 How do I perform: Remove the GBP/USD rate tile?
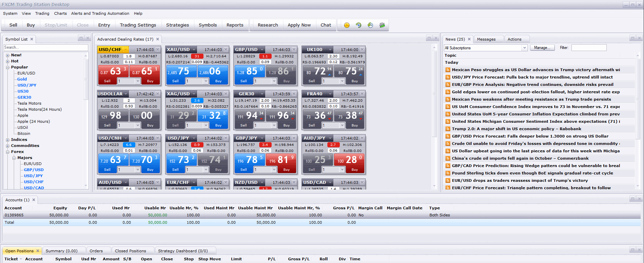click(x=294, y=50)
